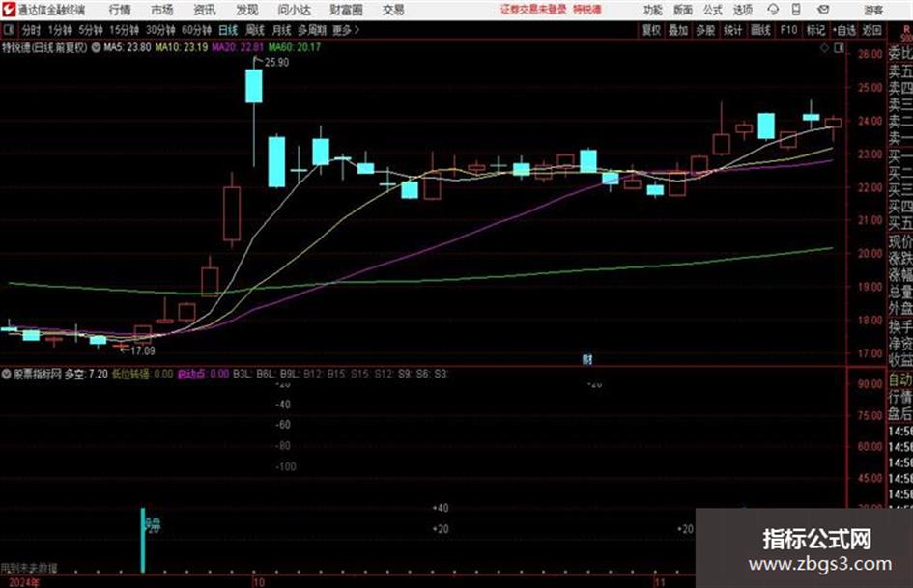Switch to 1分钟 period

pos(60,30)
